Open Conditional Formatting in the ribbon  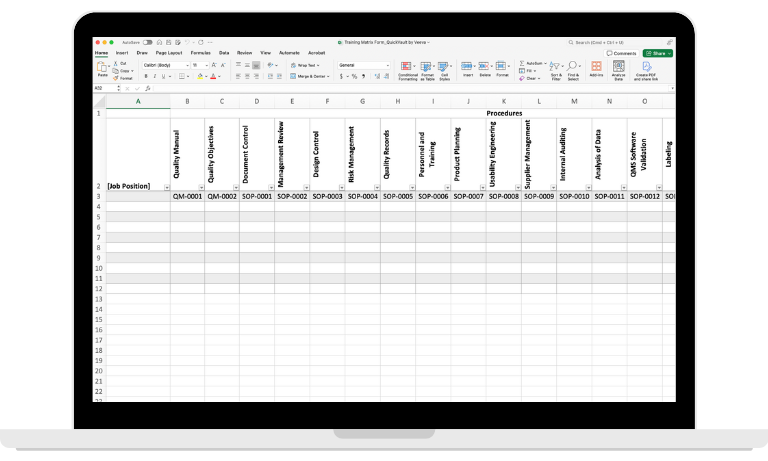(408, 68)
